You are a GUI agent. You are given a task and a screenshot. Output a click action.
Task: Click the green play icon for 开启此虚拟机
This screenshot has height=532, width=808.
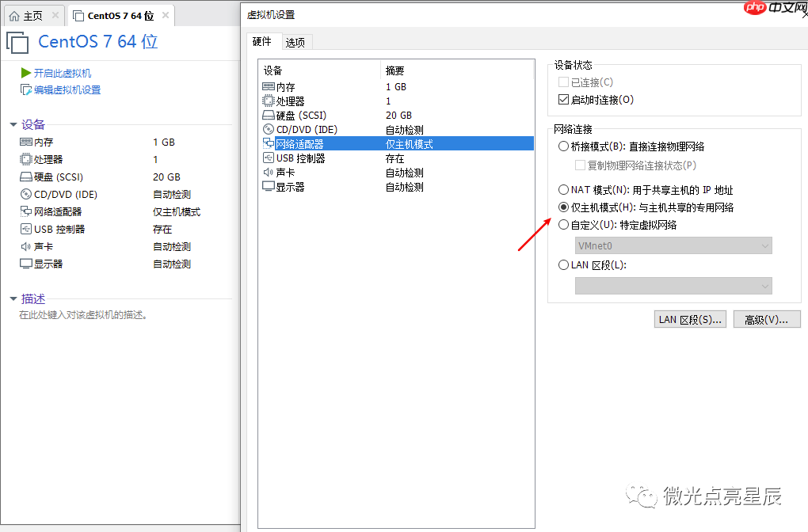[26, 73]
